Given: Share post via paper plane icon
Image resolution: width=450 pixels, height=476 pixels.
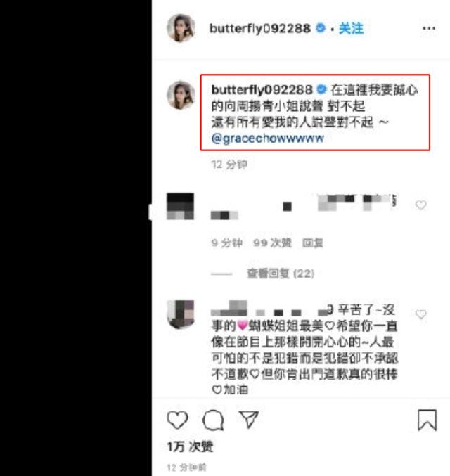Looking at the screenshot, I should tap(249, 420).
